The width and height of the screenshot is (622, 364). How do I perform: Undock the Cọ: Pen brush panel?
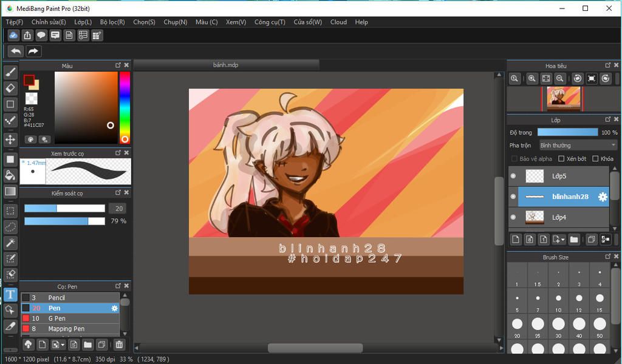pos(118,286)
